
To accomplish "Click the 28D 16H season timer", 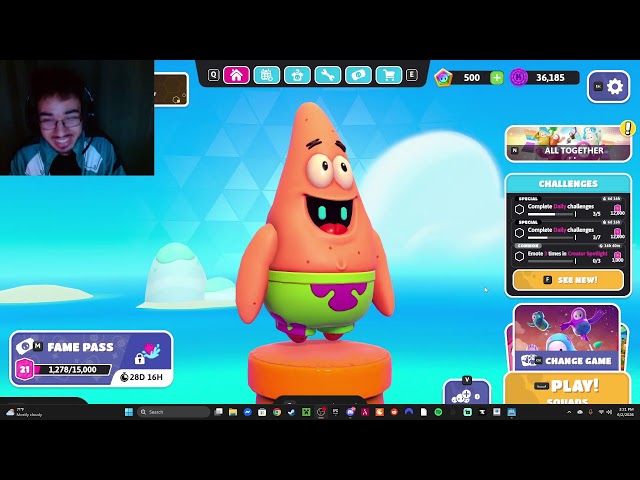I will pos(142,377).
